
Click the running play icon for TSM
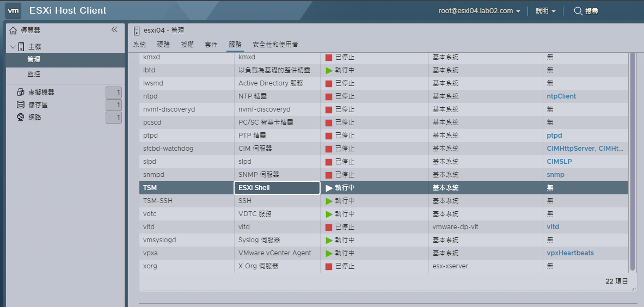tap(329, 188)
